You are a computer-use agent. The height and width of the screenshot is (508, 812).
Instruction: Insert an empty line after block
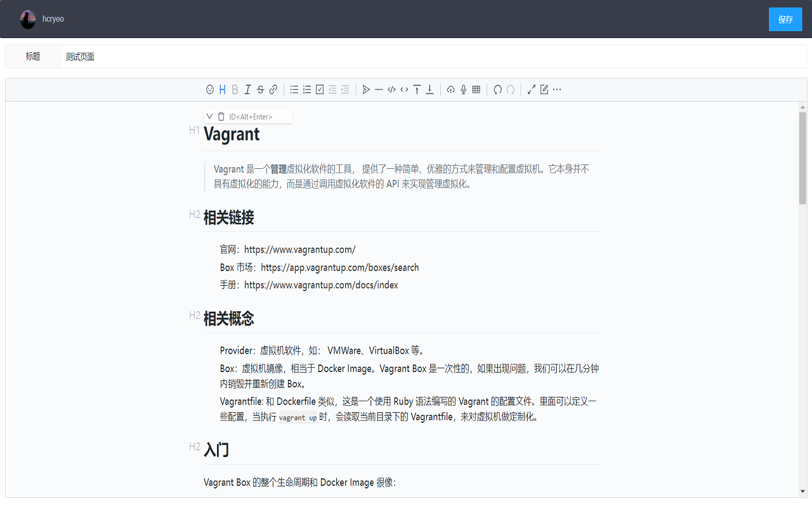tap(429, 90)
